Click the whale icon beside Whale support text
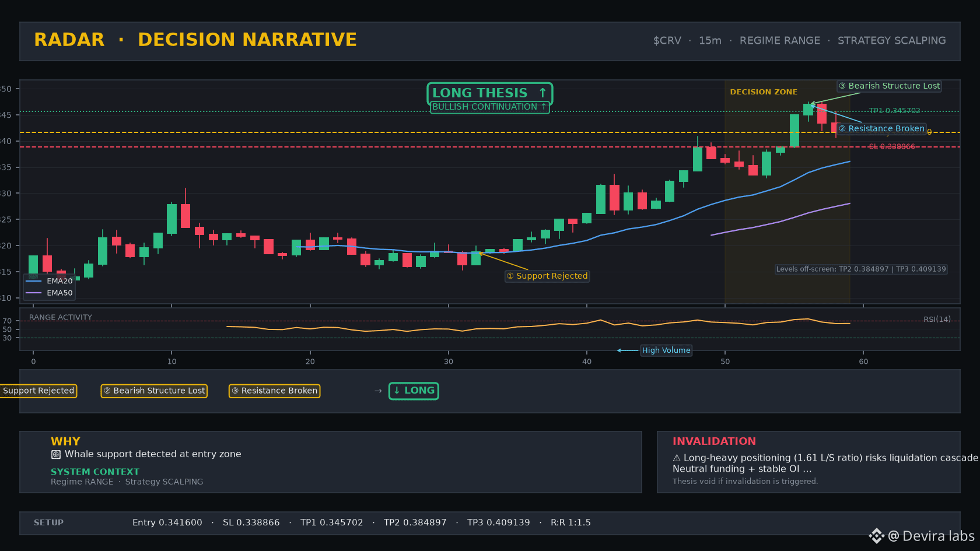The image size is (980, 551). point(56,454)
